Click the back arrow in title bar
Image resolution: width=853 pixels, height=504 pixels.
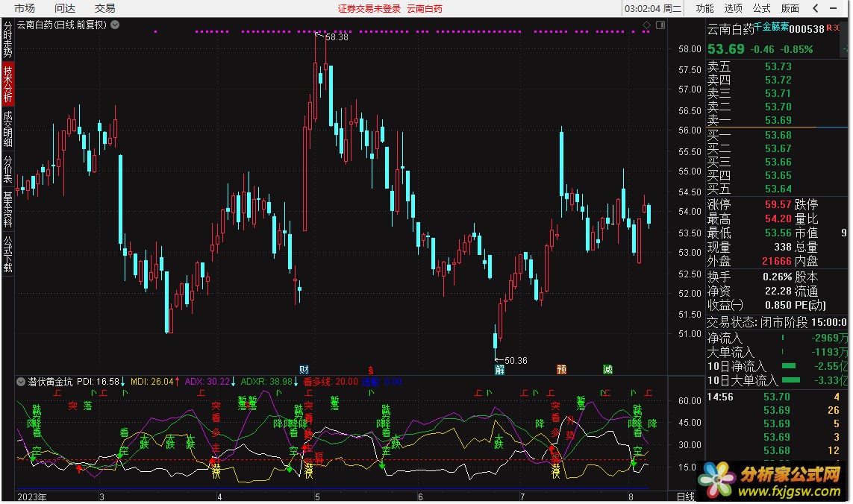tap(815, 8)
